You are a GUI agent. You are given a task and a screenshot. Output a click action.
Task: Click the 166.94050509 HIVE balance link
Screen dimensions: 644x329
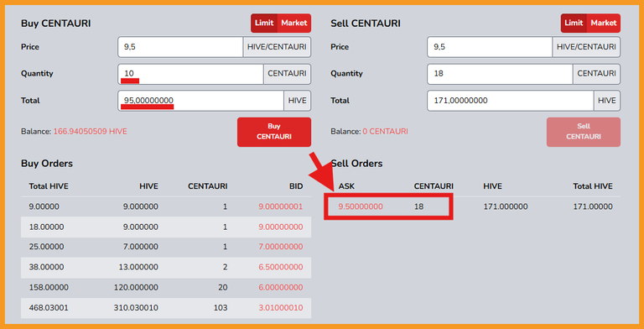coord(91,132)
